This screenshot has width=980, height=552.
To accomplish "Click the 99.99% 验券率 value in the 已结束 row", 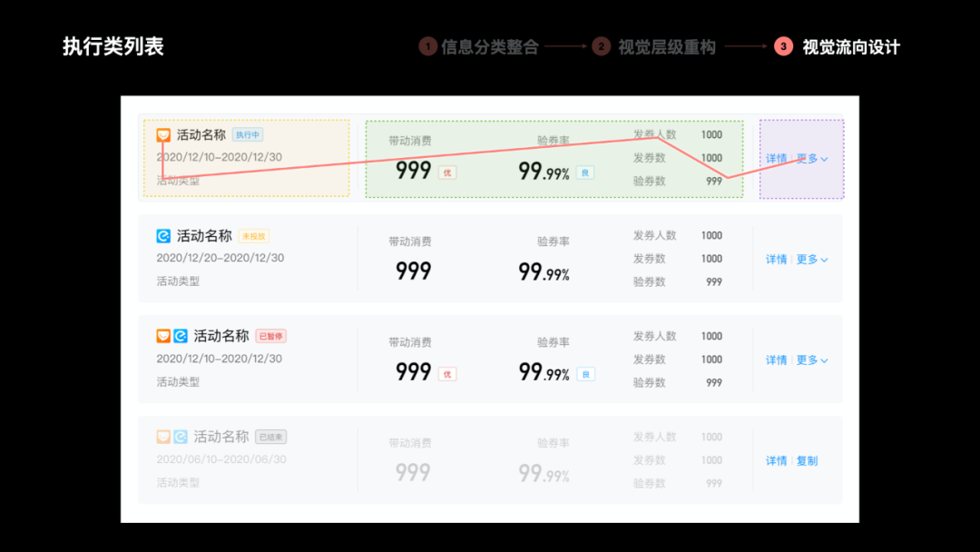I will tap(544, 473).
